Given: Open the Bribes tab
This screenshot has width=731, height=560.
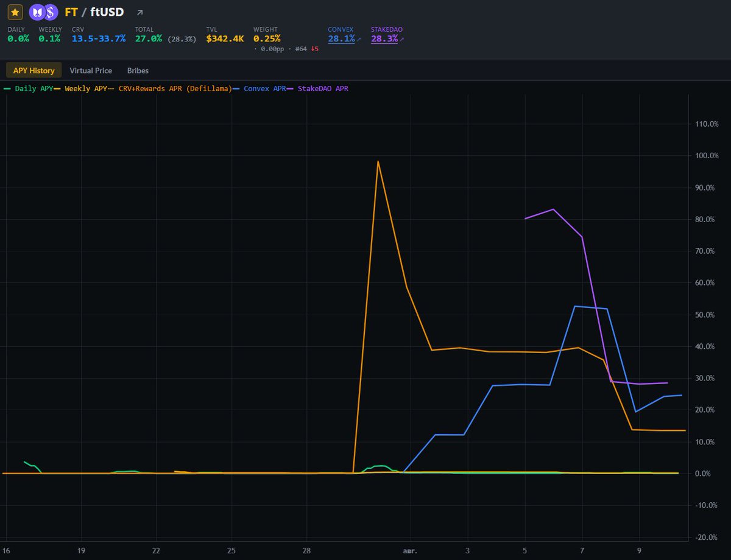Looking at the screenshot, I should (x=138, y=71).
